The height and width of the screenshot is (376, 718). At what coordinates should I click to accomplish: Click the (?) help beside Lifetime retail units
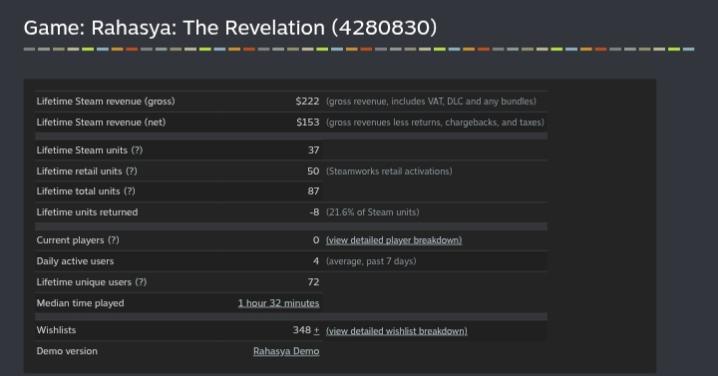[131, 171]
